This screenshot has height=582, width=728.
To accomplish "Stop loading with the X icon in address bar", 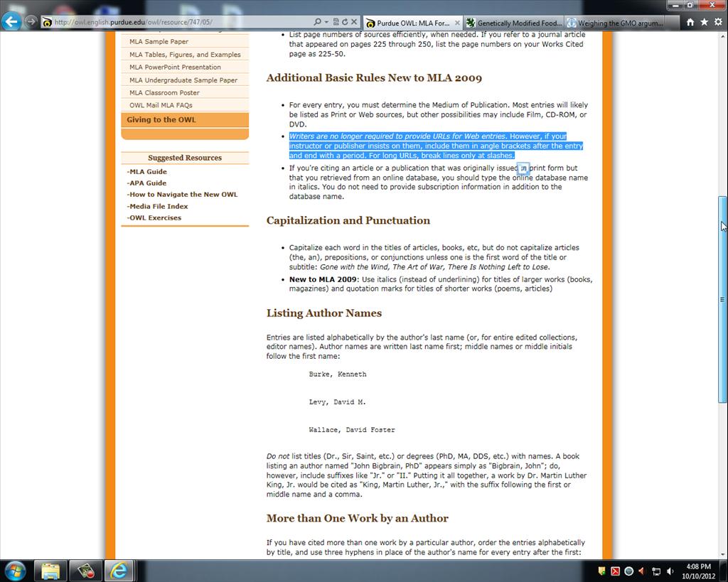I will (354, 22).
